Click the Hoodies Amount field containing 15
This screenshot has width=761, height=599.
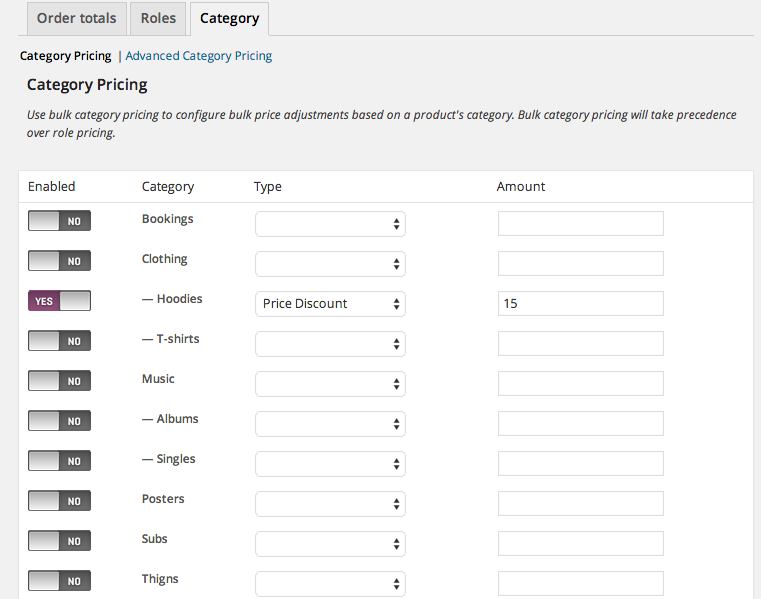click(x=580, y=303)
